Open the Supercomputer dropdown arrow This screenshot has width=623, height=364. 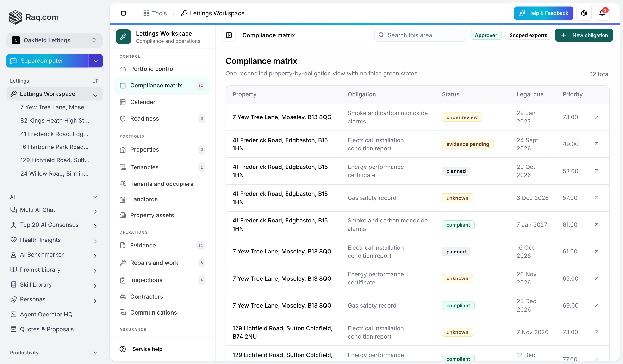(x=96, y=61)
